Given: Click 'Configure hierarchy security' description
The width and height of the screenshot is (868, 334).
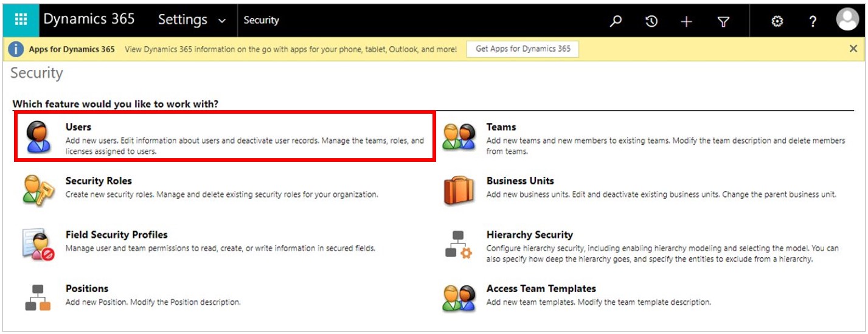Looking at the screenshot, I should pos(663,254).
